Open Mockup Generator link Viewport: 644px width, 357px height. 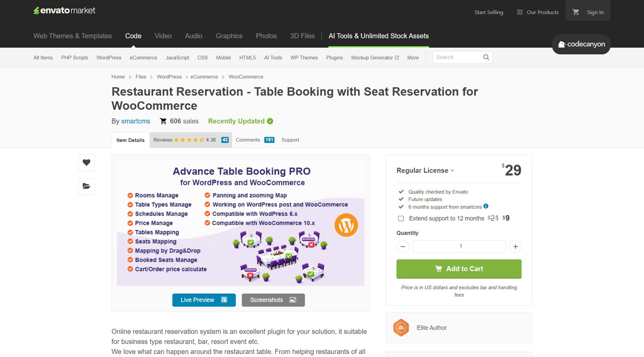point(375,58)
